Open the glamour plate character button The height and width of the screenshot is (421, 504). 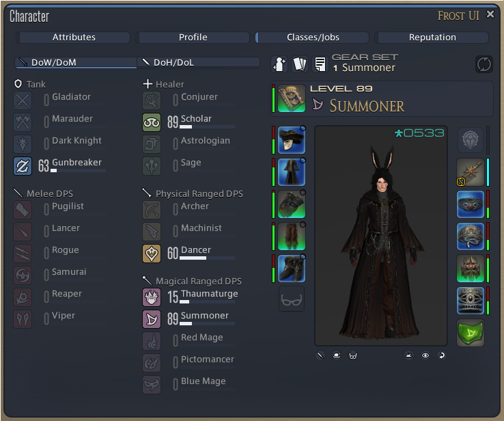pyautogui.click(x=279, y=64)
